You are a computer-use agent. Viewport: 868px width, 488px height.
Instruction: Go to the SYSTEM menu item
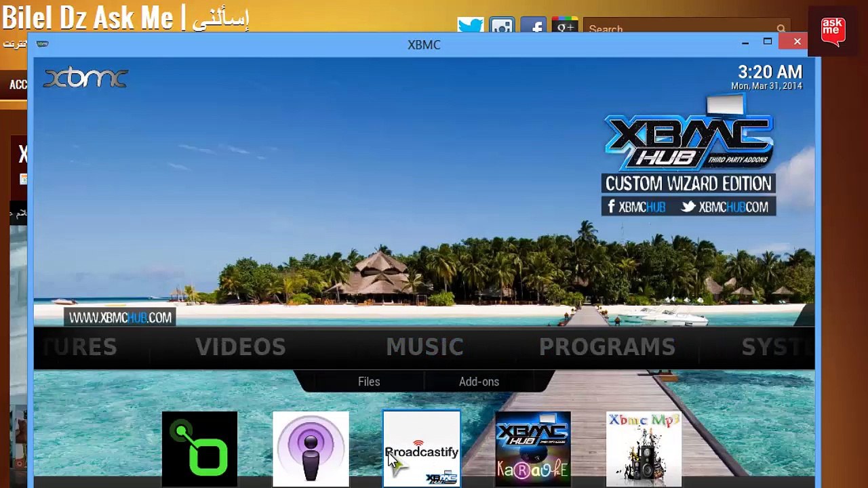[777, 347]
